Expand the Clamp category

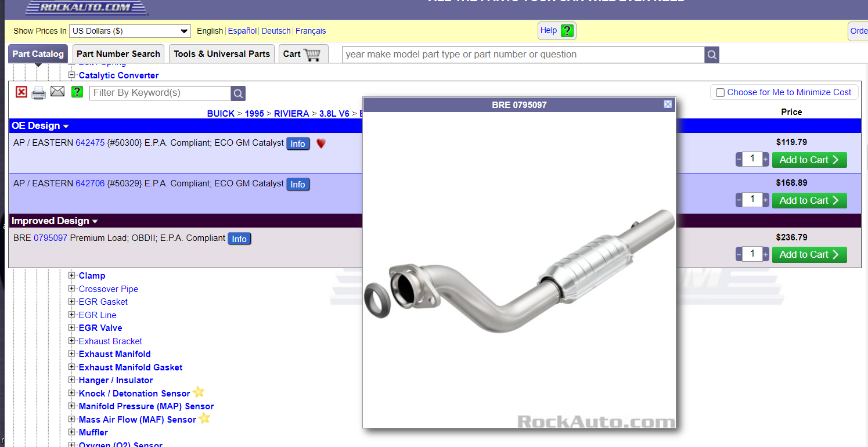click(x=72, y=276)
